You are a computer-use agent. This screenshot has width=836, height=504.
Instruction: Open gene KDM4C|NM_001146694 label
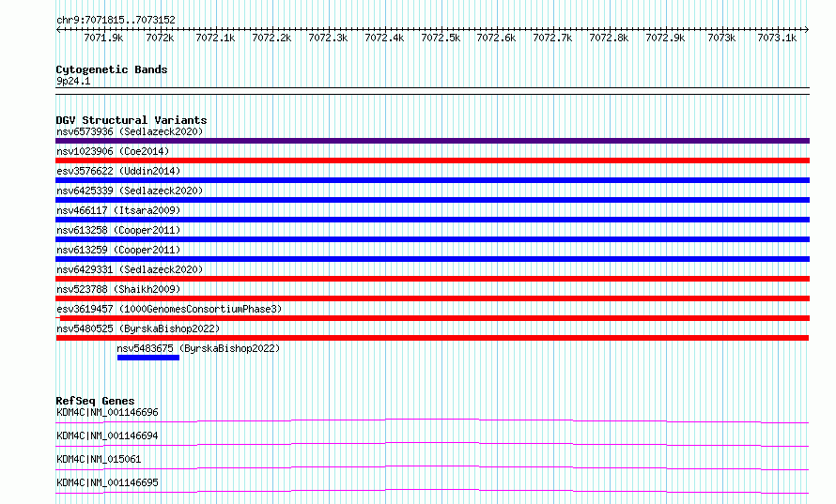click(107, 435)
